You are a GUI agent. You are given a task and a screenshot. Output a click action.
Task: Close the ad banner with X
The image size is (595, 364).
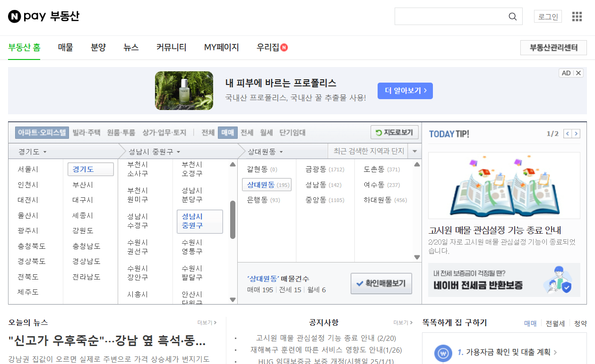pos(578,73)
